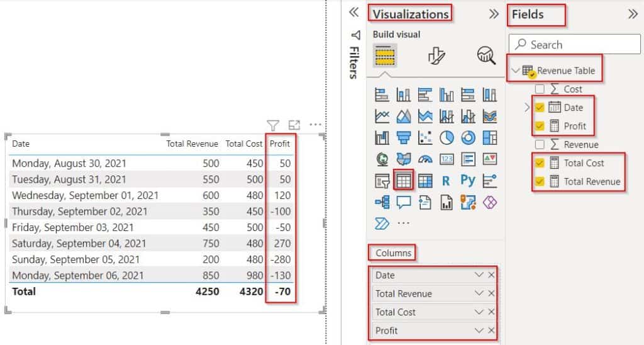The image size is (644, 345).
Task: Select the 100% stacked bar chart visual
Action: [468, 94]
